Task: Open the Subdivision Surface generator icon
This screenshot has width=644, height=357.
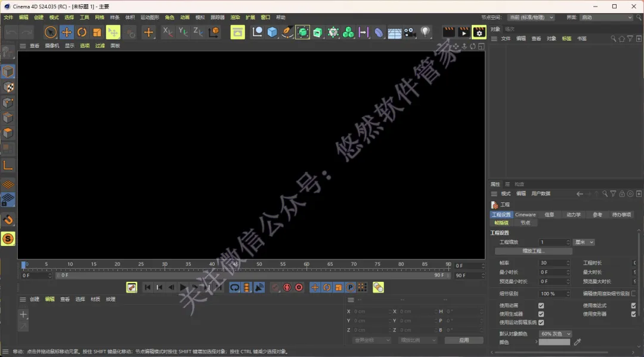Action: 302,32
